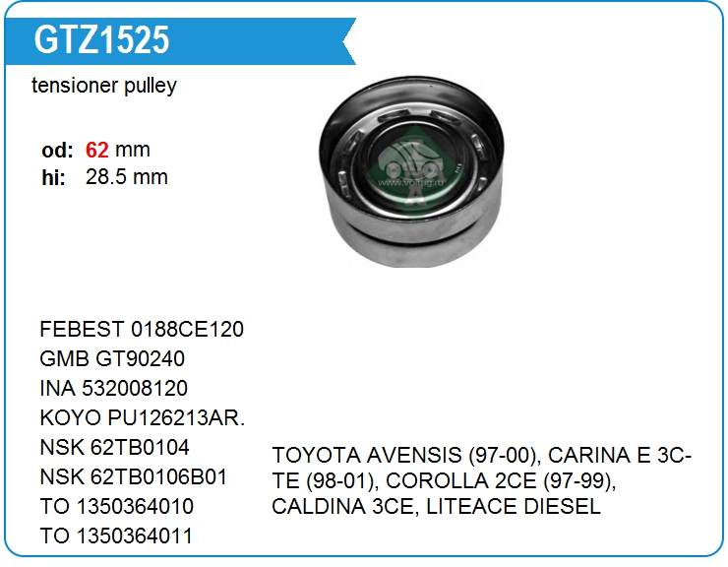Click the GMB GT90240 cross reference
This screenshot has height=567, width=728.
coord(112,358)
